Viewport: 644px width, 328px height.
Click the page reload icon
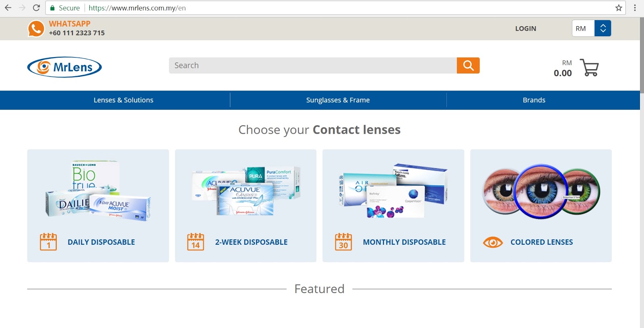[x=36, y=7]
